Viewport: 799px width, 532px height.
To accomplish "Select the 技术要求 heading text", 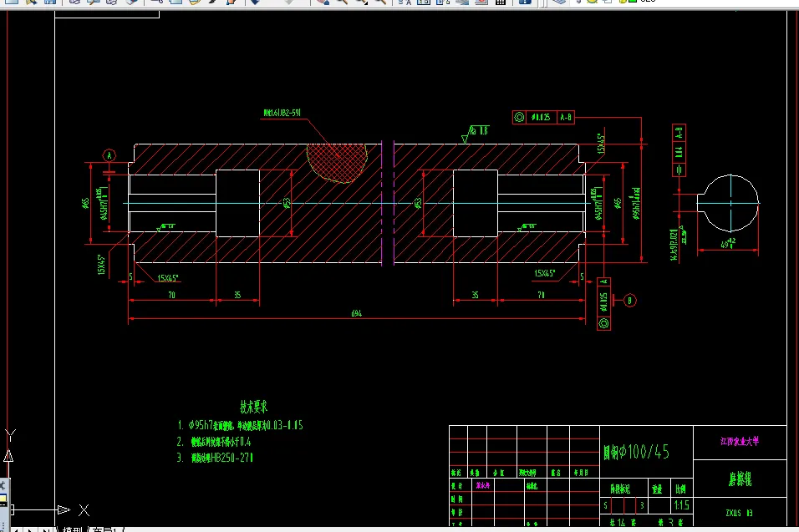I will pyautogui.click(x=254, y=407).
